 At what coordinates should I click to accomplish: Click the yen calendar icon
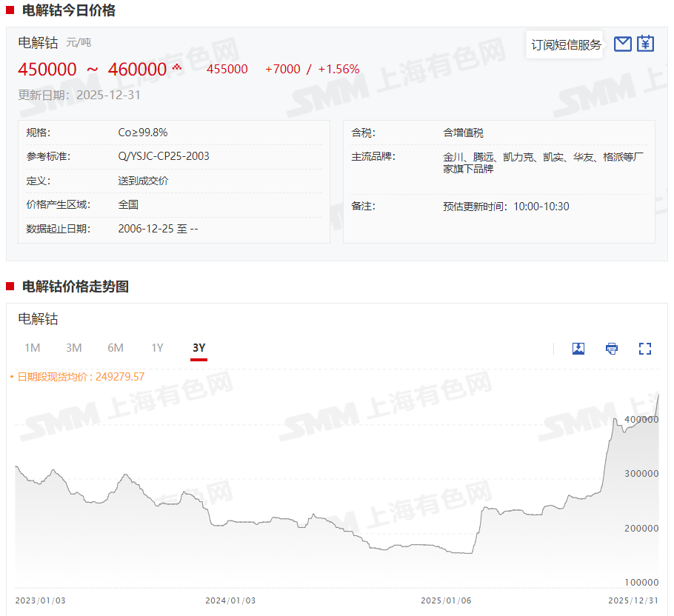[646, 44]
